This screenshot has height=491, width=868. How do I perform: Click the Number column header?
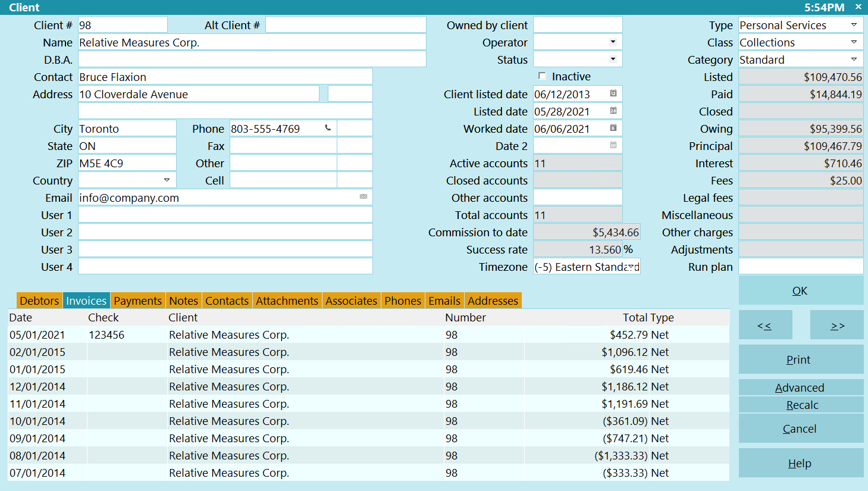pos(465,317)
